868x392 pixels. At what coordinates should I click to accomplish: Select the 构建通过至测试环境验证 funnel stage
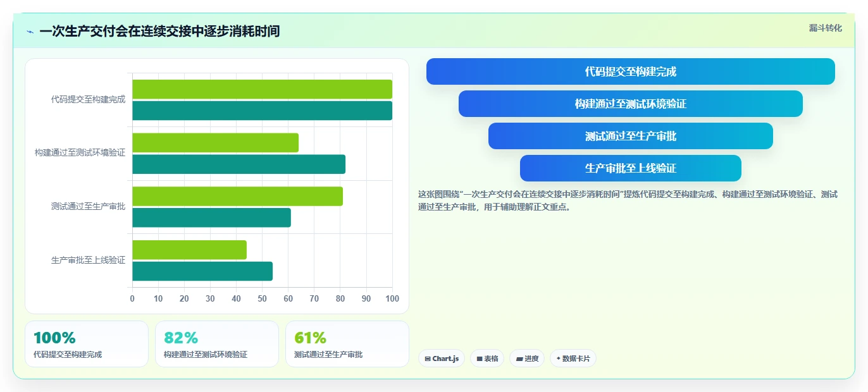click(630, 104)
